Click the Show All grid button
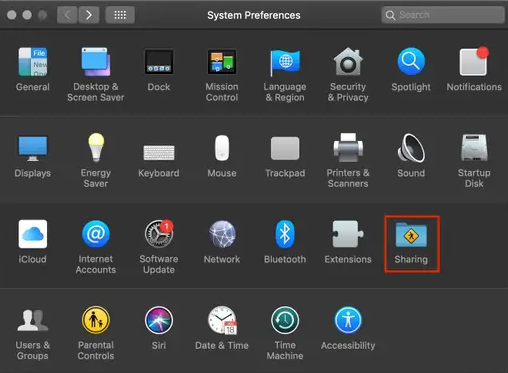Image resolution: width=508 pixels, height=373 pixels. pos(120,15)
